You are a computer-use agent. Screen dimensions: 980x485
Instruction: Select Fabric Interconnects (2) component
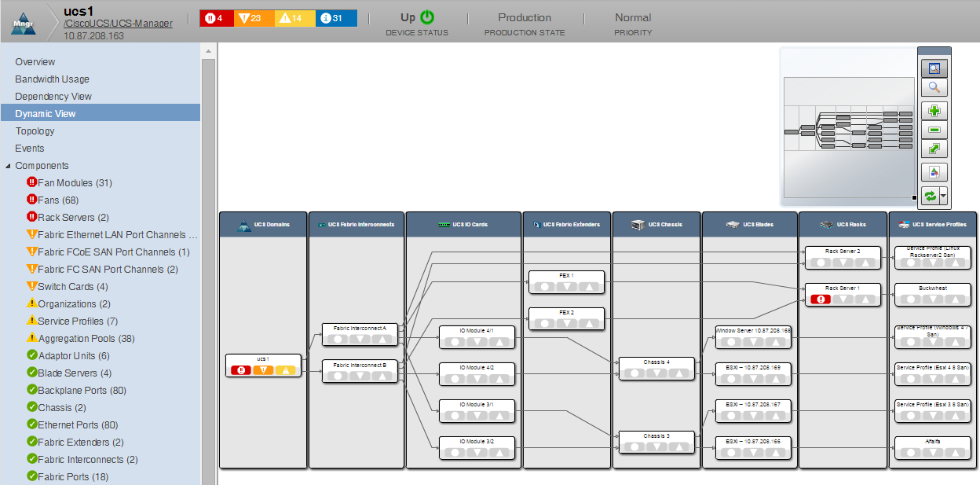click(88, 460)
